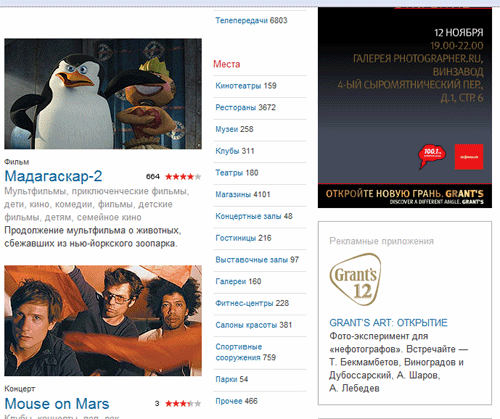
Task: Click the Mouse on Mars band photo
Action: (103, 321)
